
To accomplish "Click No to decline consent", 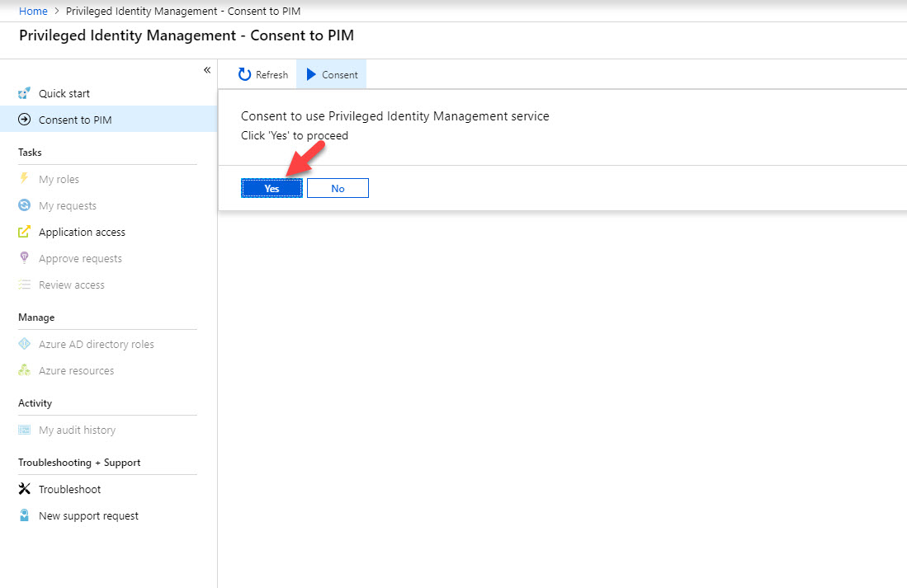I will [338, 188].
